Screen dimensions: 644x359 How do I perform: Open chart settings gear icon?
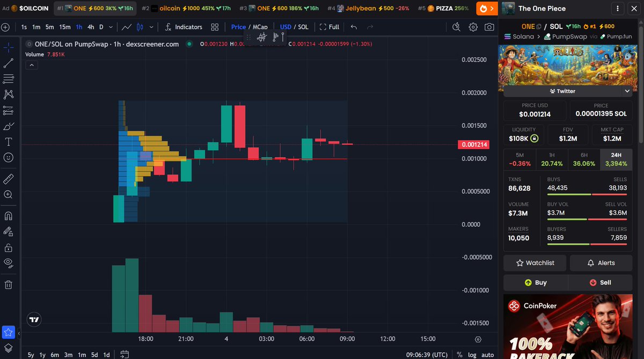coord(473,27)
